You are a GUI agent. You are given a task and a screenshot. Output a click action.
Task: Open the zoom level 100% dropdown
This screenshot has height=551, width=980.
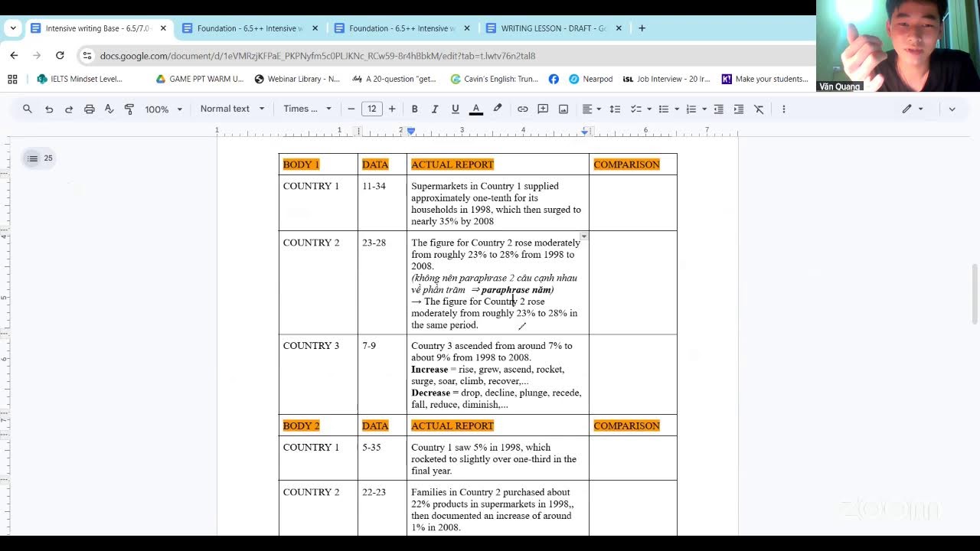point(164,109)
